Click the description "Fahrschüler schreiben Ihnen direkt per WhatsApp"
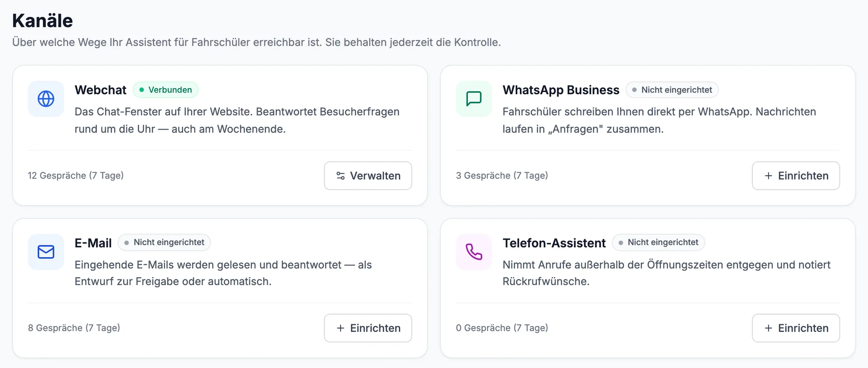The width and height of the screenshot is (868, 368). 659,120
